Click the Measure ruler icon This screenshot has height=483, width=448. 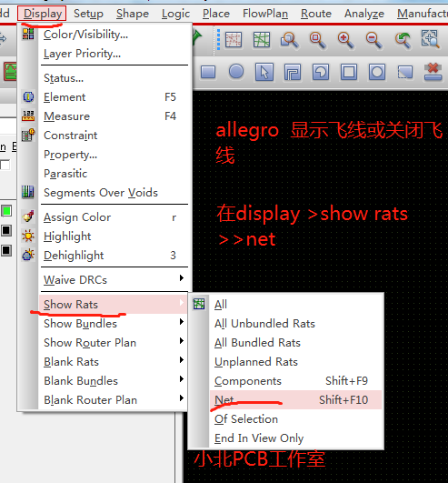point(28,116)
